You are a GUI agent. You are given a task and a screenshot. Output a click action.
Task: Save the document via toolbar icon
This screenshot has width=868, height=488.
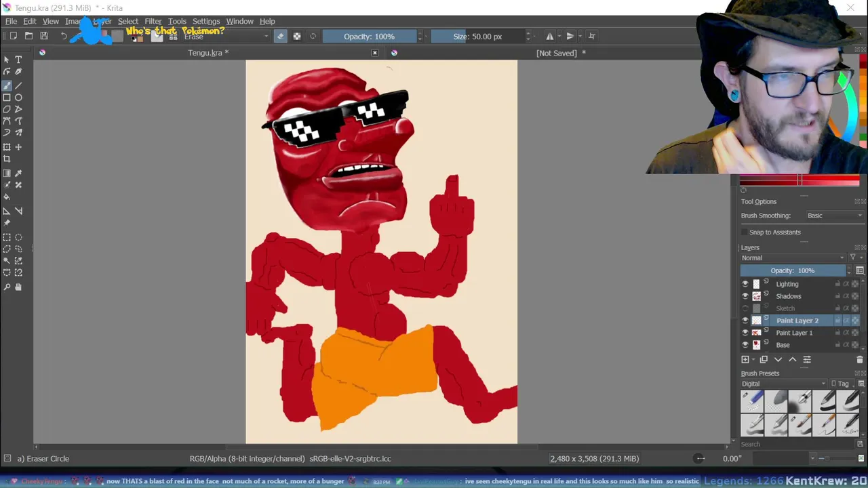(44, 36)
